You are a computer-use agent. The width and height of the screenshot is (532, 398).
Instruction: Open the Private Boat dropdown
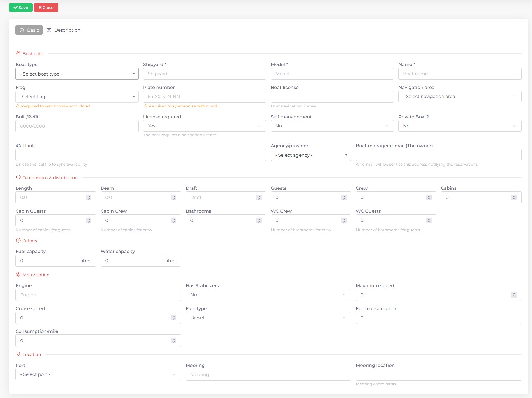[460, 126]
